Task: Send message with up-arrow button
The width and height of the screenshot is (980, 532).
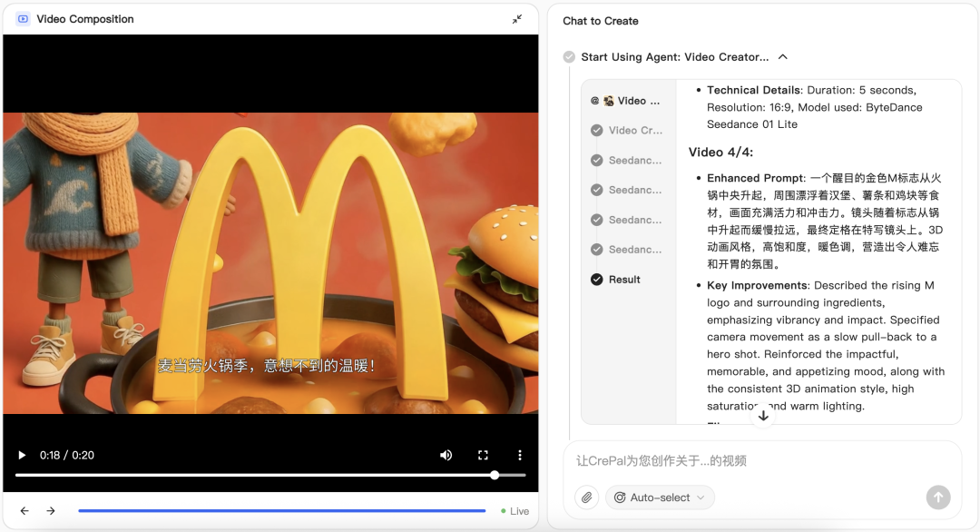Action: coord(938,498)
